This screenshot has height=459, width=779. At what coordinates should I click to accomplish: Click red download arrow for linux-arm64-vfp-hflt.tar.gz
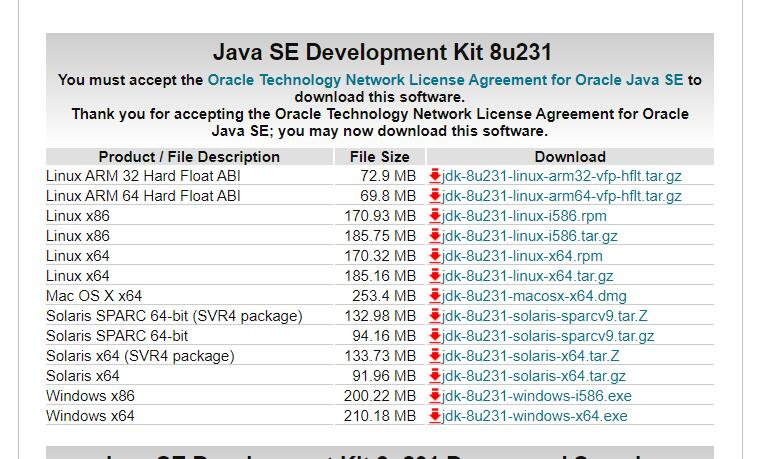click(435, 196)
